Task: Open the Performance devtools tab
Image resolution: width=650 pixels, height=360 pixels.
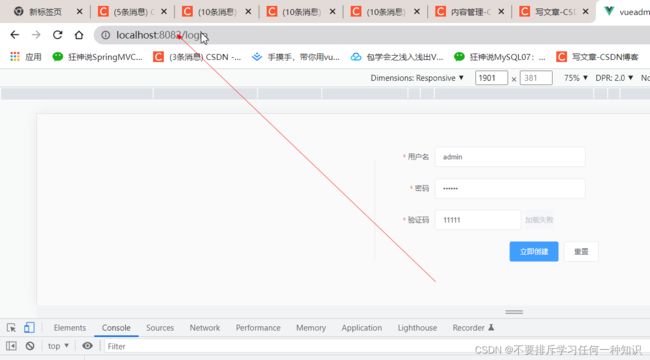Action: (258, 328)
